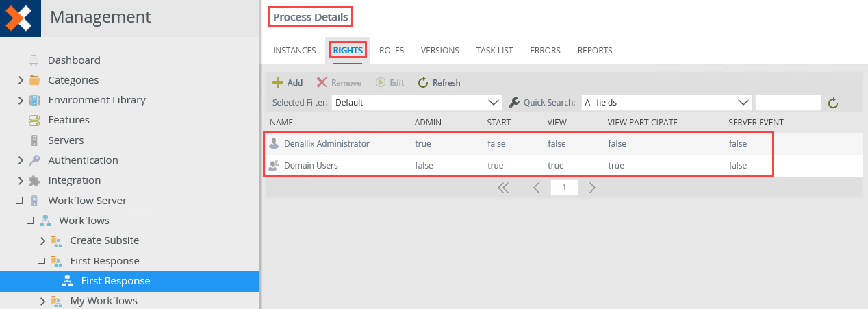Expand the Categories tree node
Viewport: 868px width, 309px height.
[x=21, y=80]
